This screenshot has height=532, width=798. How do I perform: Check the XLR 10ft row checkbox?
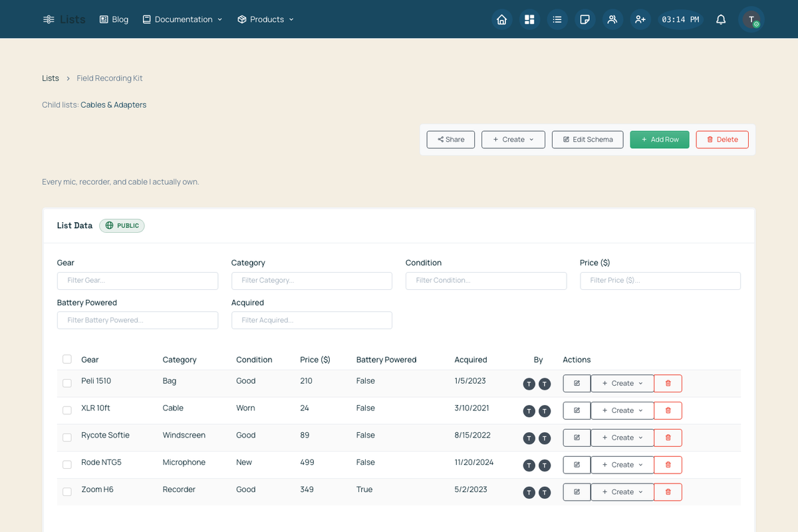click(67, 410)
